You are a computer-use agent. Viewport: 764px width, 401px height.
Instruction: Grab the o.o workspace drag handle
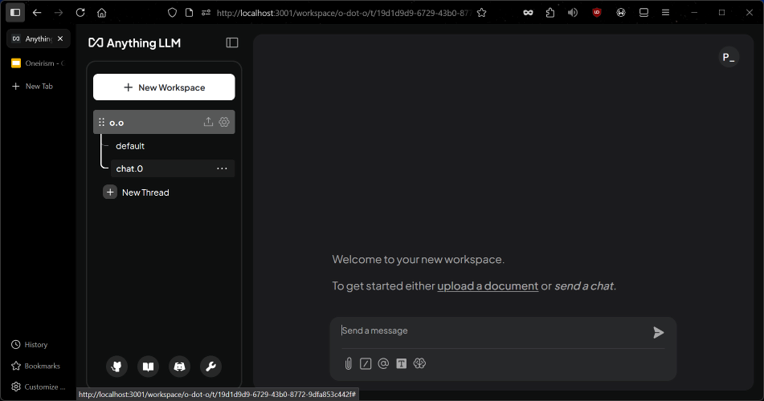tap(101, 122)
